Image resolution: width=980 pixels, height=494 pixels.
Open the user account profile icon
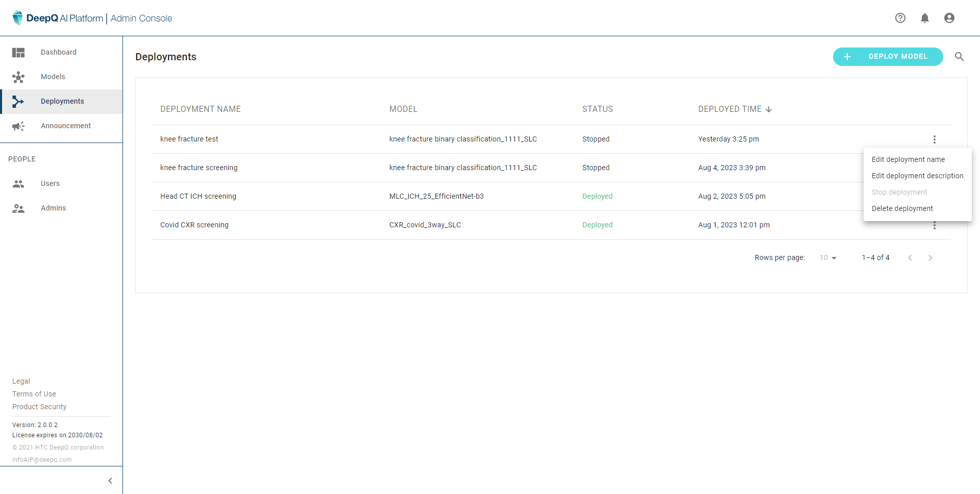tap(949, 18)
